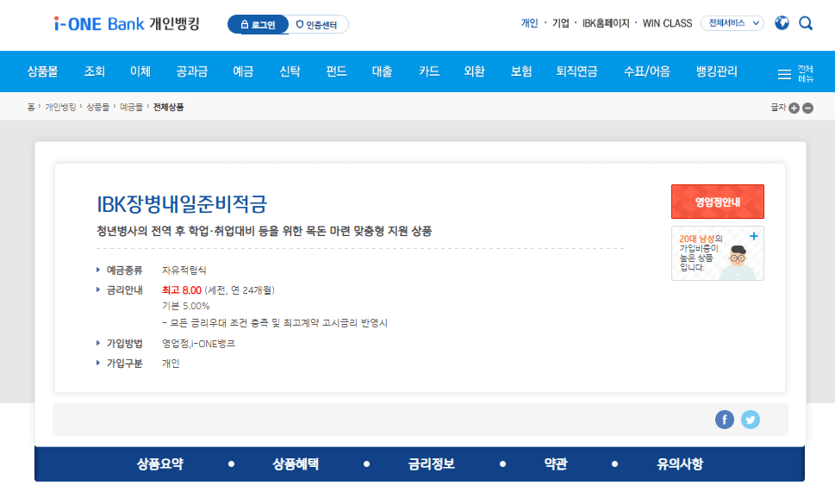Share product on Twitter

751,420
